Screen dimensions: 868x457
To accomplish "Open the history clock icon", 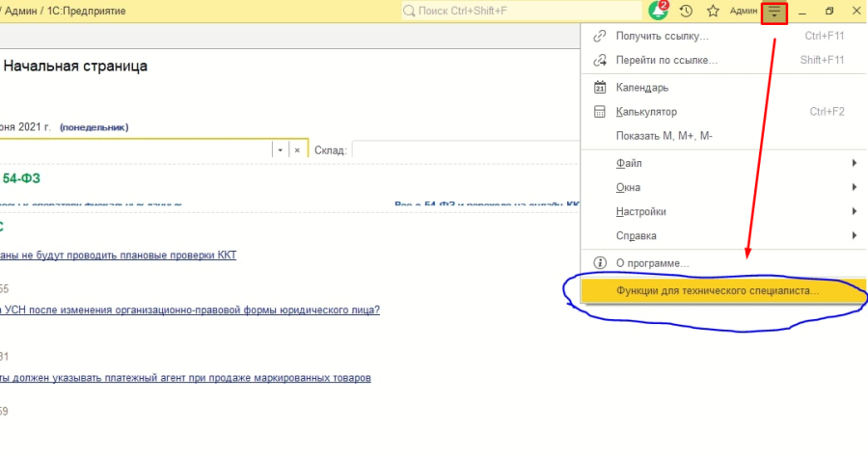I will (686, 12).
